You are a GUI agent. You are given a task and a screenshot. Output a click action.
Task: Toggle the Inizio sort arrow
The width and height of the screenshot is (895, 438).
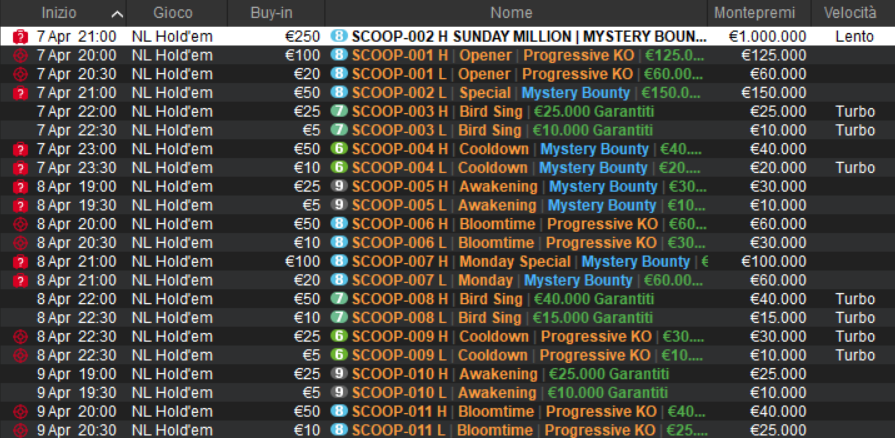tap(118, 14)
